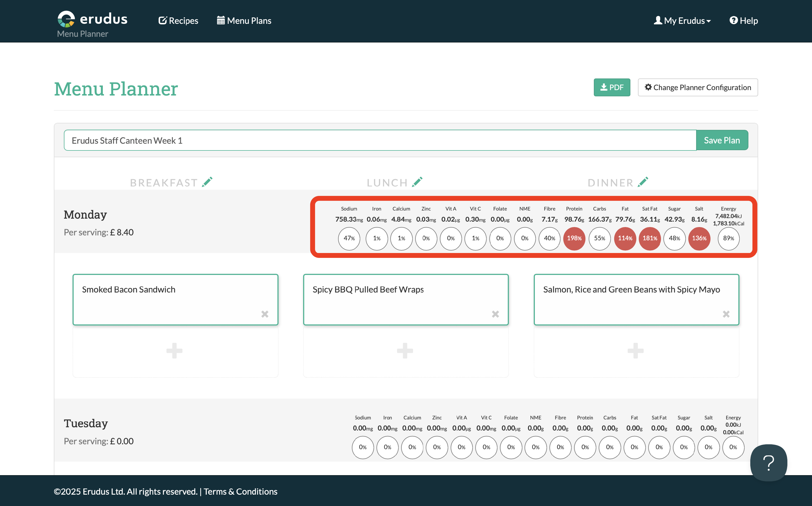Click the Breakfast edit pencil icon
The image size is (812, 506).
point(207,182)
